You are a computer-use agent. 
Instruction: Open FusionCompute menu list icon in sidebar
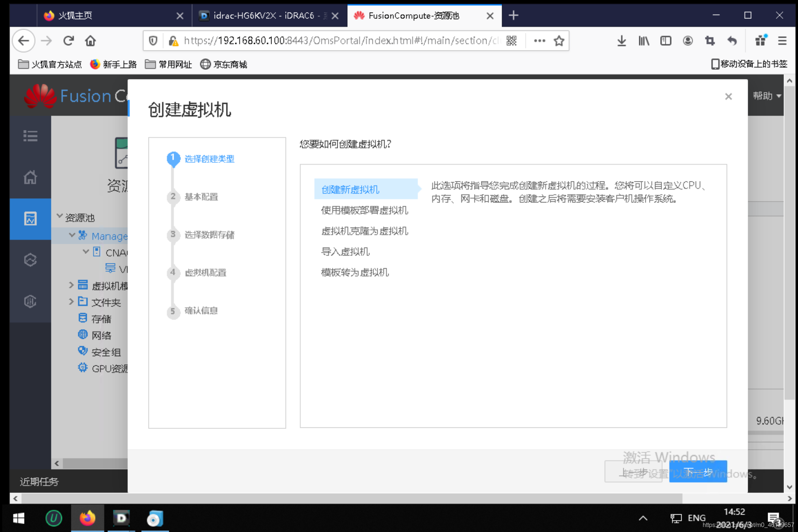pos(30,136)
